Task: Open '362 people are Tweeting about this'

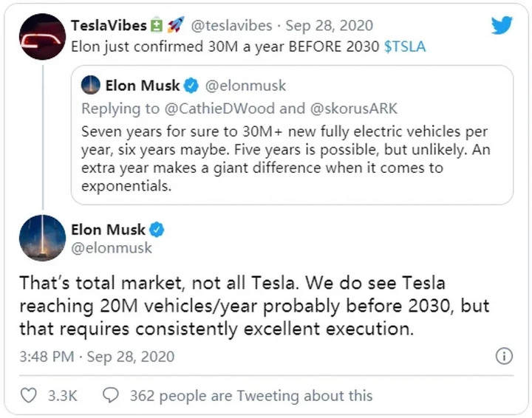Action: [x=251, y=396]
